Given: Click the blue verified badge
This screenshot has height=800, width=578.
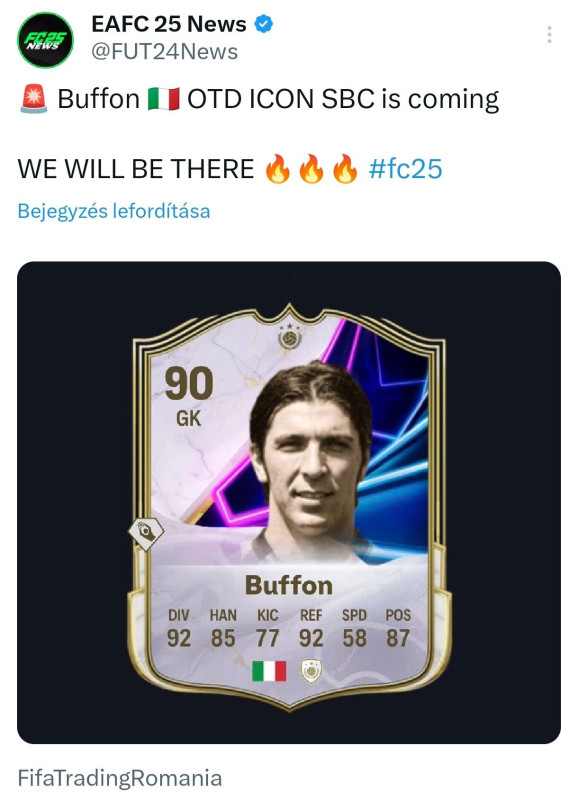Looking at the screenshot, I should [263, 24].
